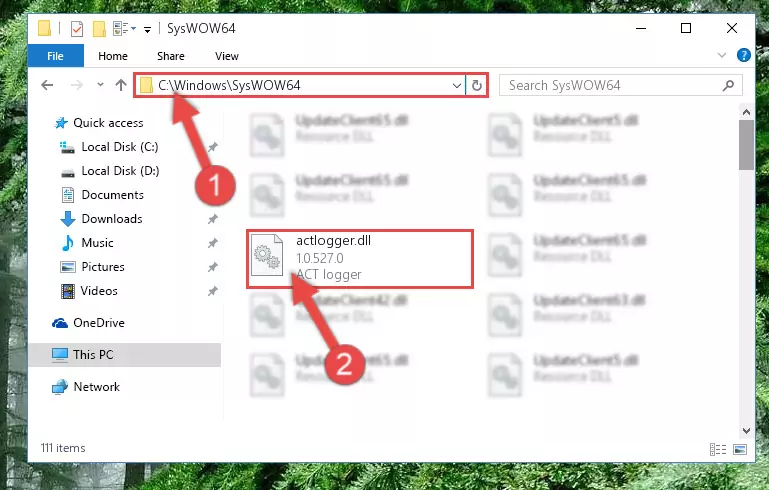Open the address bar history dropdown
The width and height of the screenshot is (769, 490).
[456, 86]
